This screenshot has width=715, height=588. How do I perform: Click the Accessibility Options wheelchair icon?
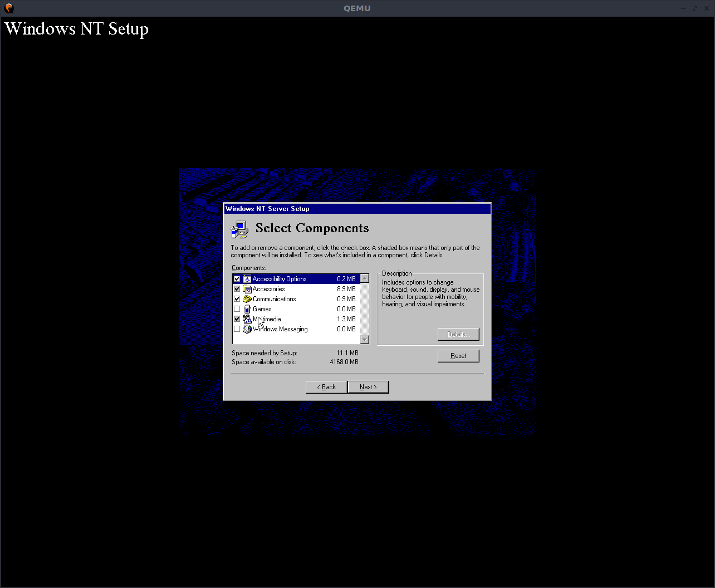tap(247, 279)
